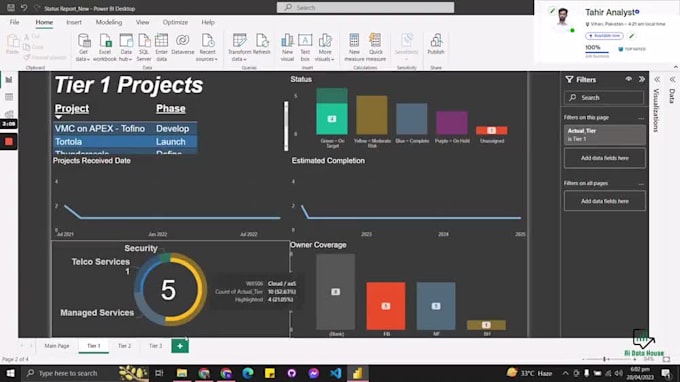Insert a Text box
The width and height of the screenshot is (680, 382).
(x=305, y=47)
